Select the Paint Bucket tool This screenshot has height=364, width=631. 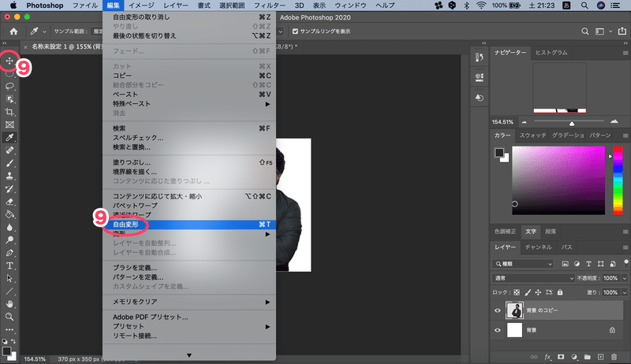pos(9,214)
